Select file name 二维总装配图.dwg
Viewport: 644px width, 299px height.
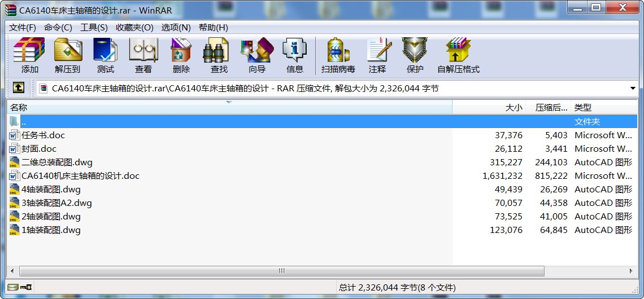[57, 162]
